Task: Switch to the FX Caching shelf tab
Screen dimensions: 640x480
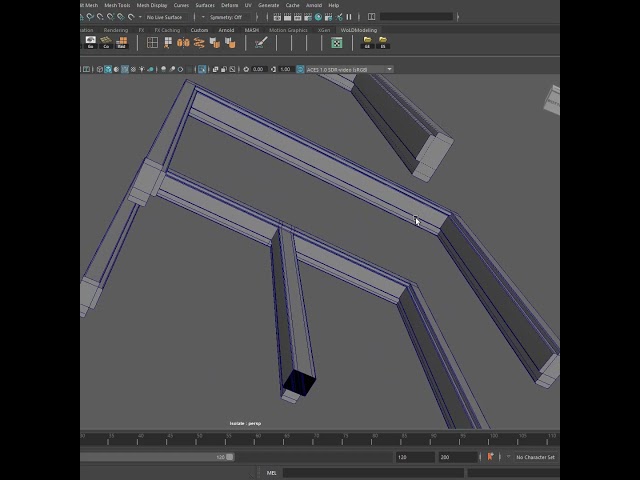Action: click(x=167, y=30)
